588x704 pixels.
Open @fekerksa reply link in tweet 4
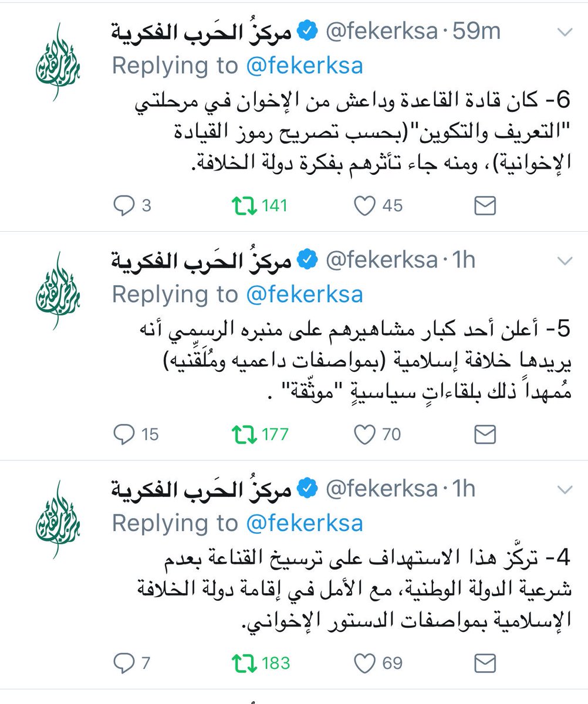click(x=305, y=523)
